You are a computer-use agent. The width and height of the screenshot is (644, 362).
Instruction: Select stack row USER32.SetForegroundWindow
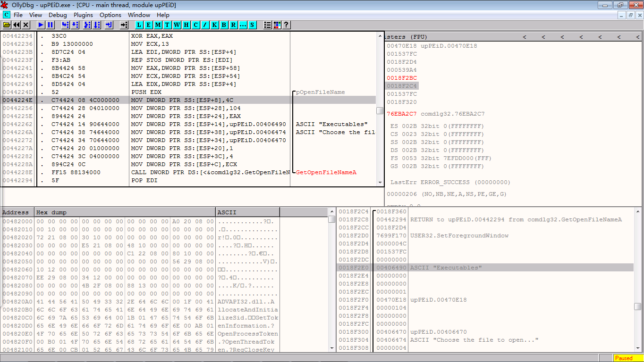[x=486, y=236]
